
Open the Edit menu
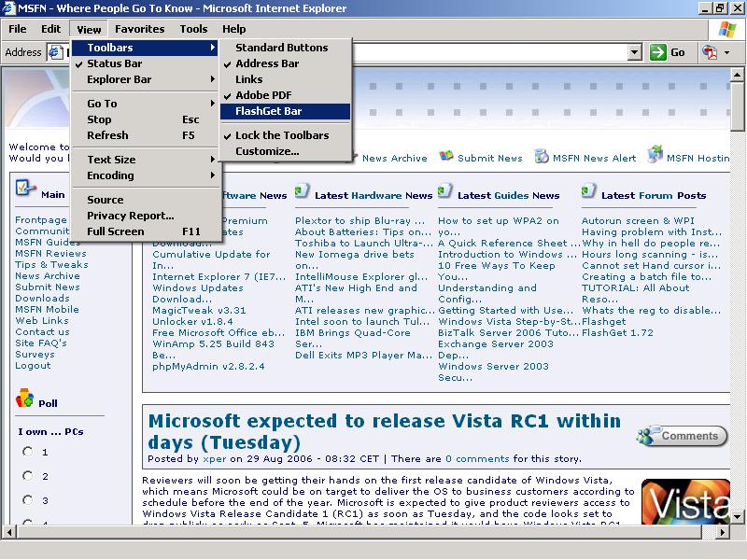51,29
